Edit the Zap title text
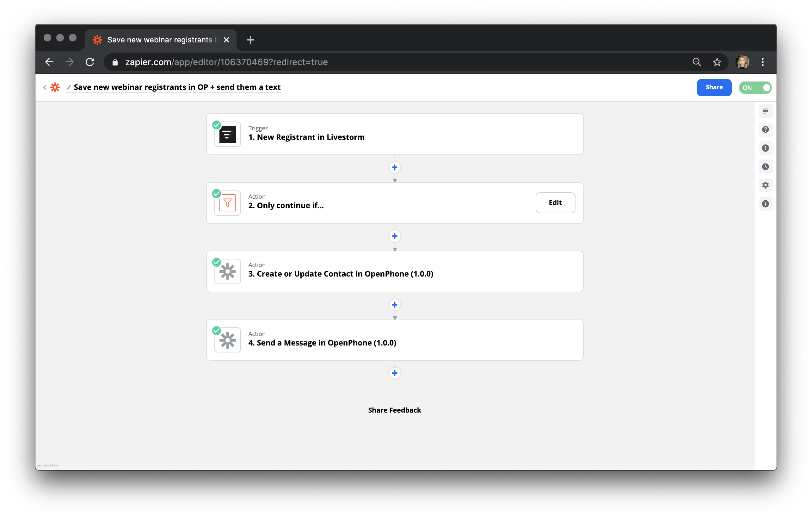Screen dimensions: 812x517 click(x=177, y=87)
